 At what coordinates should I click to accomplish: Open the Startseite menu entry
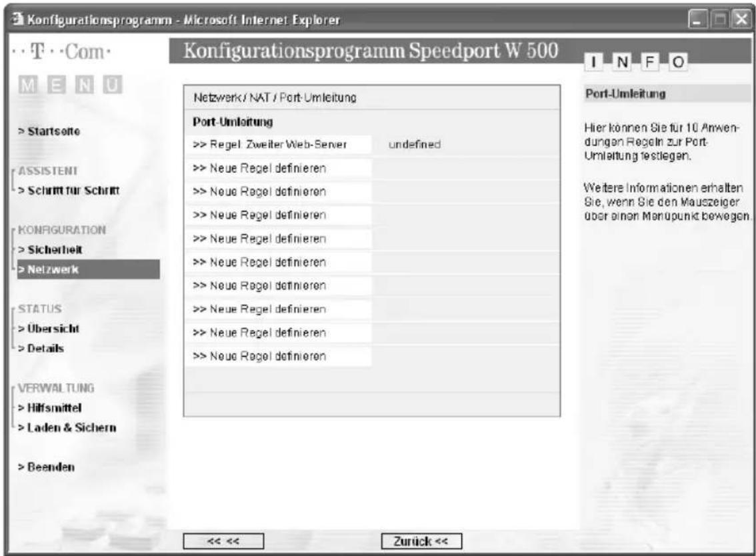point(49,131)
